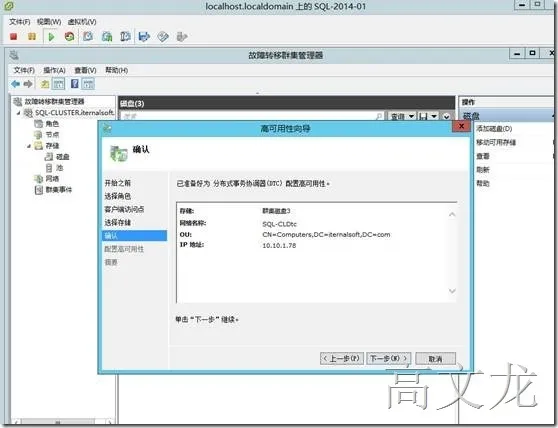558x428 pixels.
Task: Click the forward arrow in cluster manager toolbar
Action: tap(28, 84)
